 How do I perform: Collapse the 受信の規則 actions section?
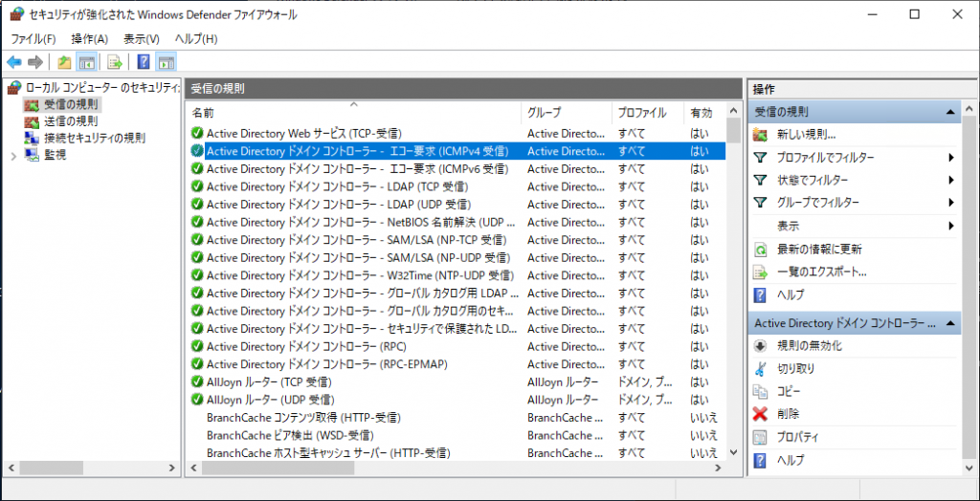point(950,113)
